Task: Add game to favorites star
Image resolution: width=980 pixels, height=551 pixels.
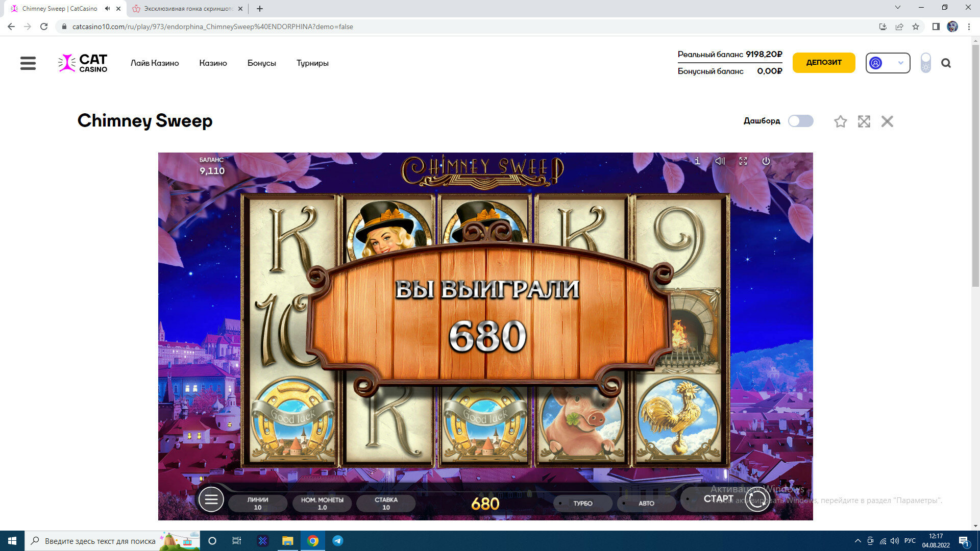Action: 840,121
